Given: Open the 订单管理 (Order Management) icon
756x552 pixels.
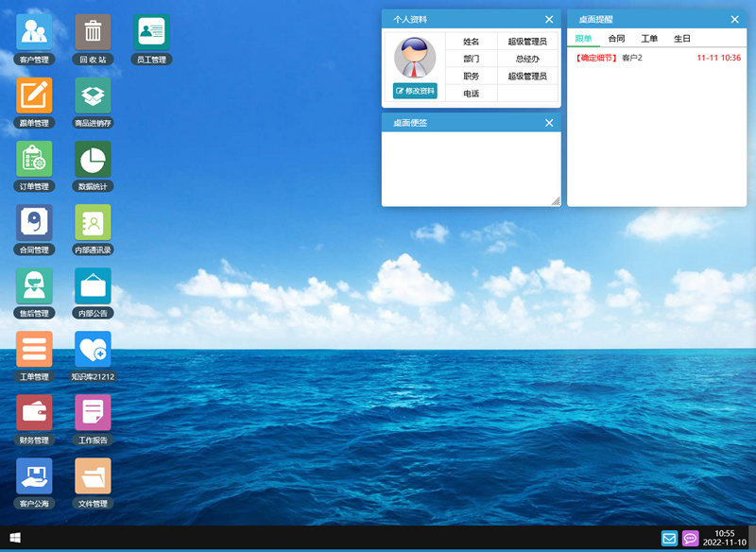Looking at the screenshot, I should (34, 159).
